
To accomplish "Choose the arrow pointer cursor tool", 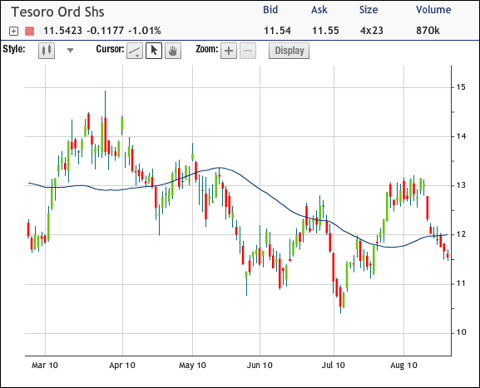I will click(x=154, y=51).
